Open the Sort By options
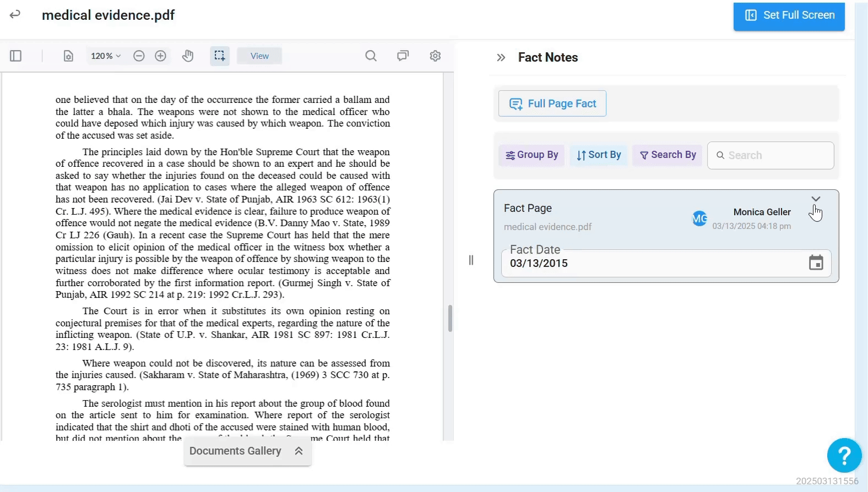 click(x=598, y=155)
